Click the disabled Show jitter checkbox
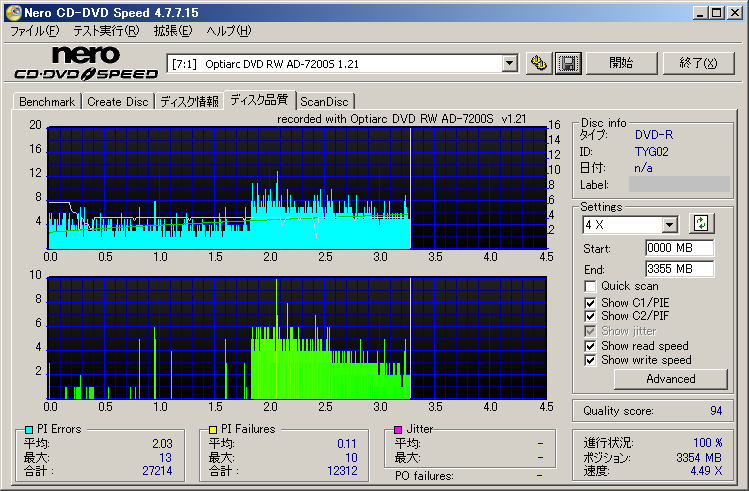749x491 pixels. click(x=590, y=331)
